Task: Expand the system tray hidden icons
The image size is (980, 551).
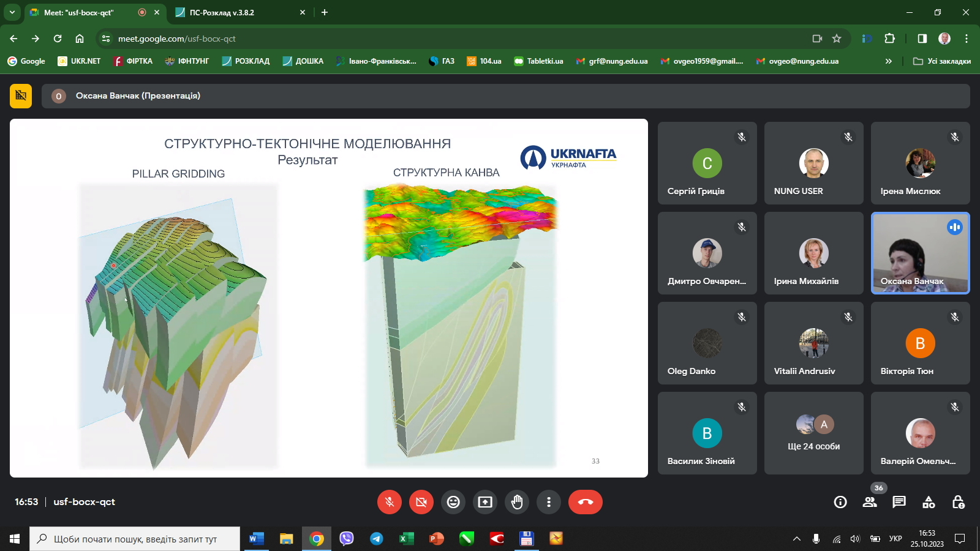Action: 797,539
